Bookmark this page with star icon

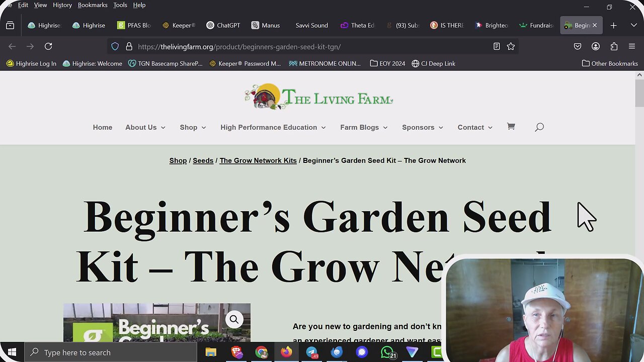[511, 46]
